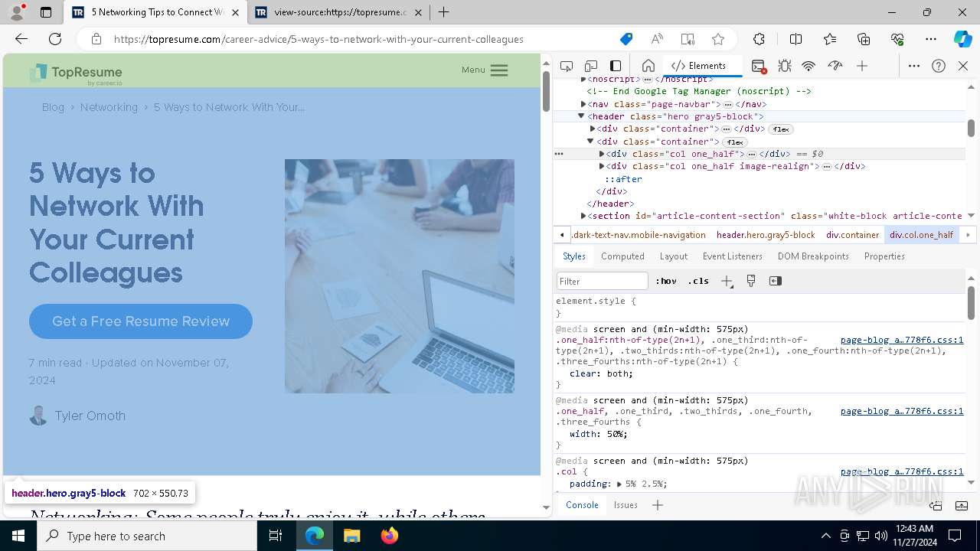
Task: Open the Event Listeners tab
Action: click(x=733, y=256)
